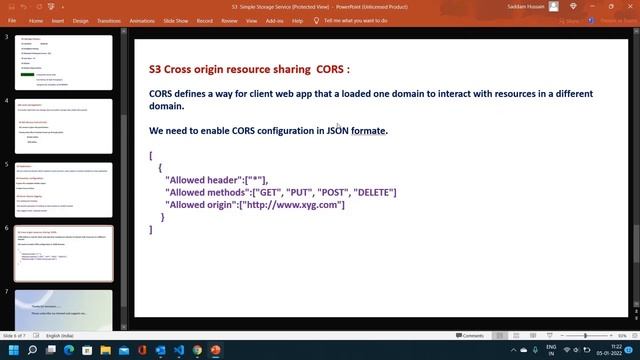Click the blue feedback icon near Share
This screenshot has height=360, width=640.
click(x=591, y=20)
